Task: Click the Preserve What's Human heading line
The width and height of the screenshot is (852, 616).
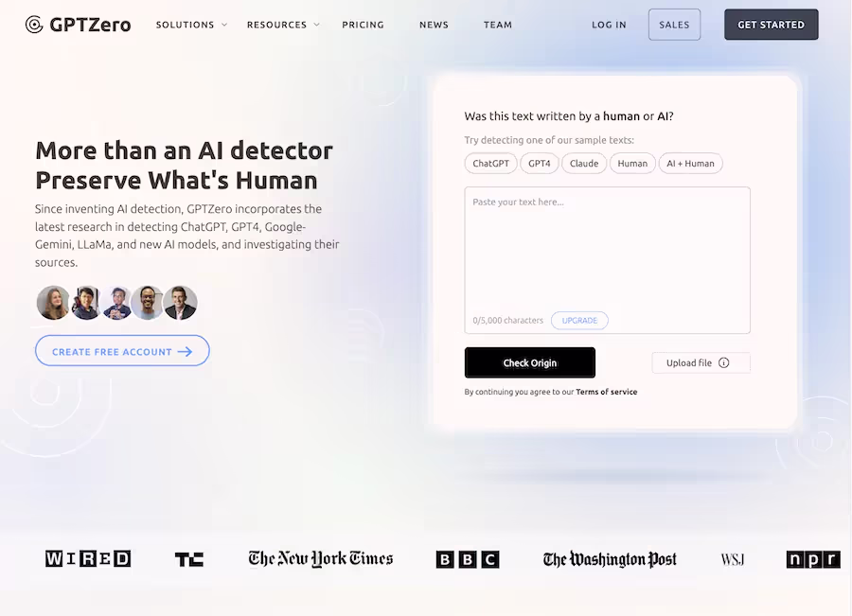Action: click(x=177, y=181)
